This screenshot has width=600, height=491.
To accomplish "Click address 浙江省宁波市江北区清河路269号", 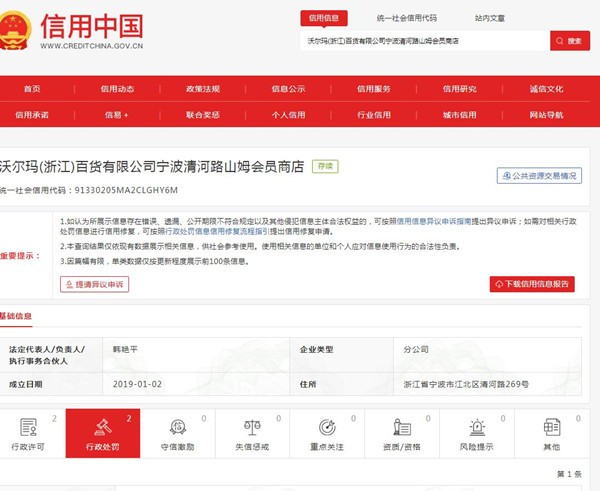I will click(x=466, y=384).
